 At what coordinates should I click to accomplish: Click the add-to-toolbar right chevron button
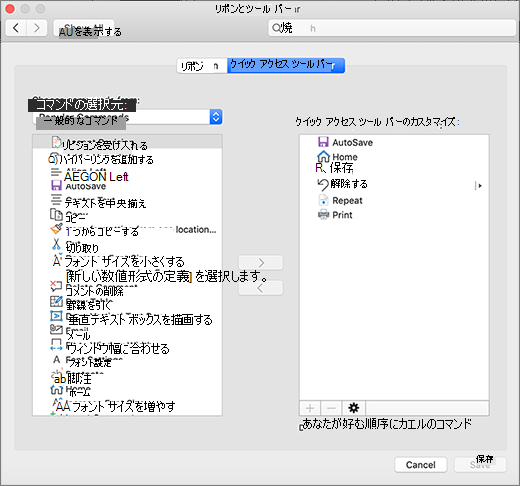pyautogui.click(x=261, y=263)
